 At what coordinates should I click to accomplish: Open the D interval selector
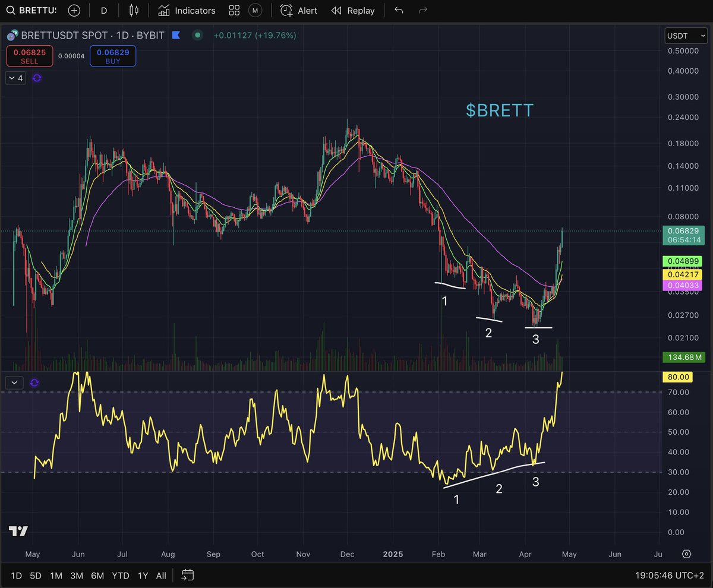click(x=104, y=11)
